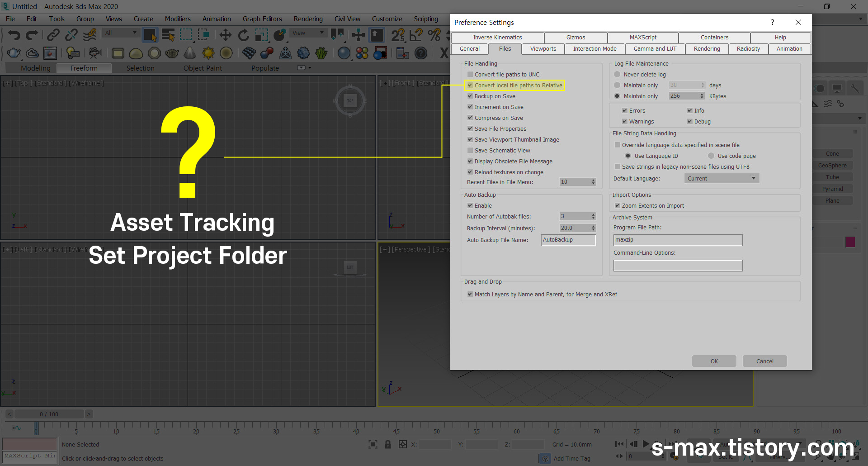
Task: Open the View reference coordinate dropdown
Action: click(308, 33)
